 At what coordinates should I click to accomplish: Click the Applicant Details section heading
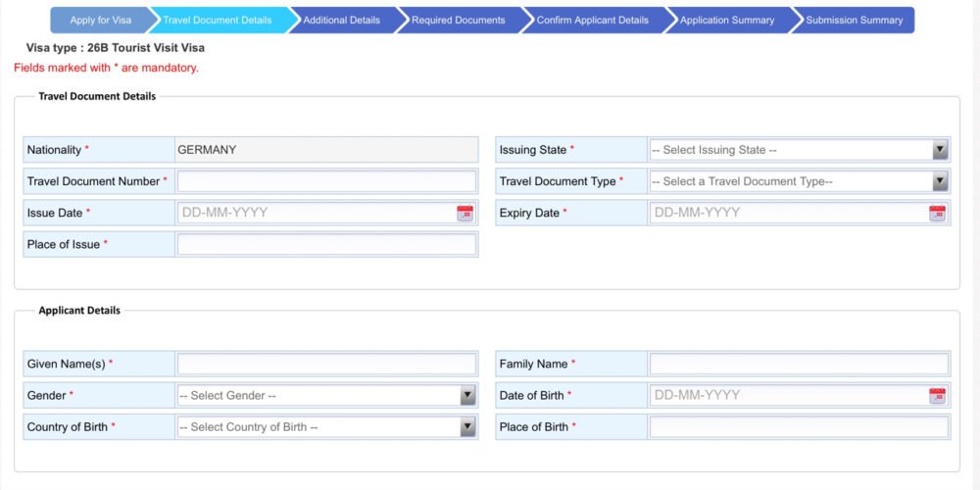[79, 310]
